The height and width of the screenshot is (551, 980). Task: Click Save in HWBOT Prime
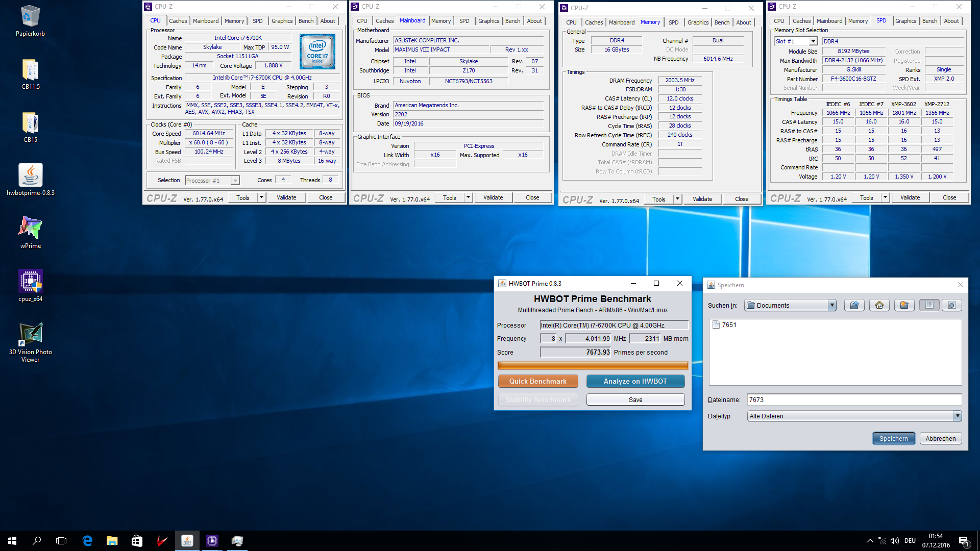635,399
